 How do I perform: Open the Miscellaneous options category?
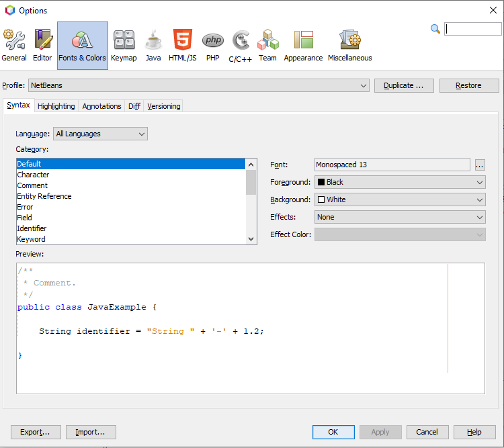coord(349,46)
